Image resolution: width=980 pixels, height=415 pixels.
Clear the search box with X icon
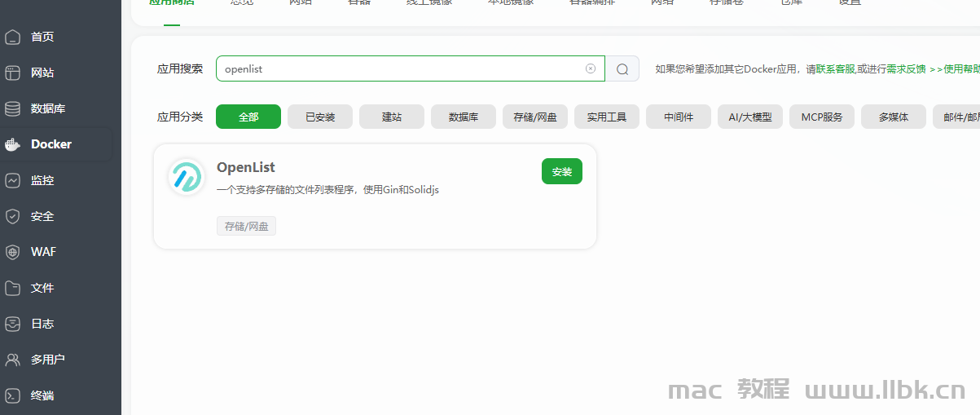point(591,68)
